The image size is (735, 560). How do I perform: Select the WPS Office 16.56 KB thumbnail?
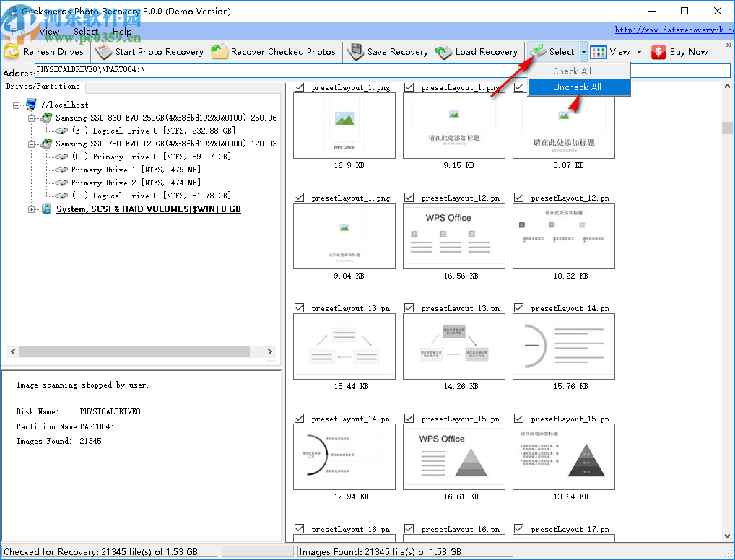pos(453,236)
